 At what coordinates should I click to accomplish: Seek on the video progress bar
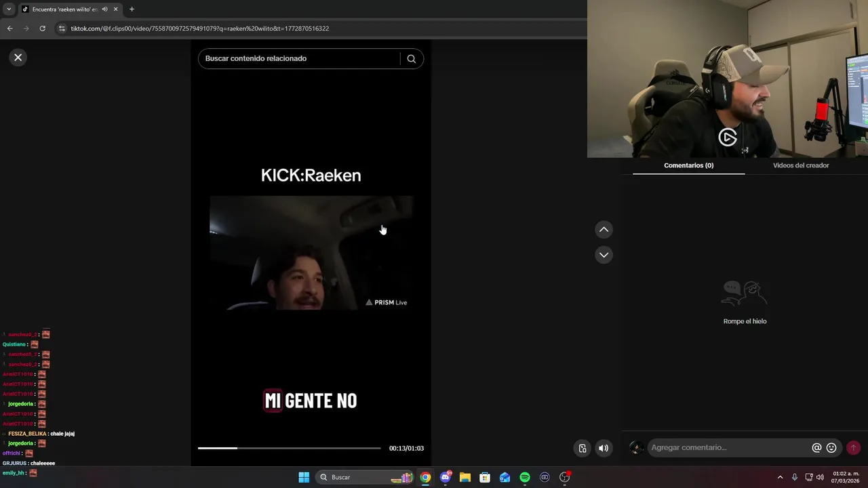coord(289,448)
